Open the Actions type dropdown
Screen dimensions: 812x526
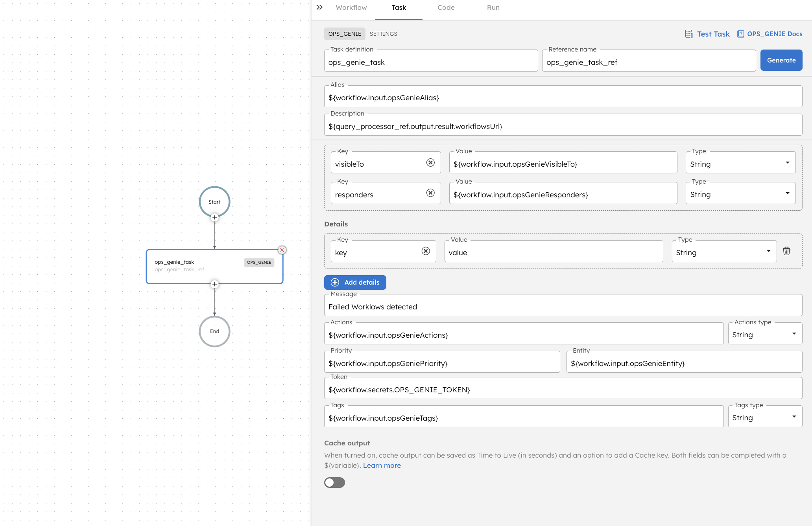(765, 333)
